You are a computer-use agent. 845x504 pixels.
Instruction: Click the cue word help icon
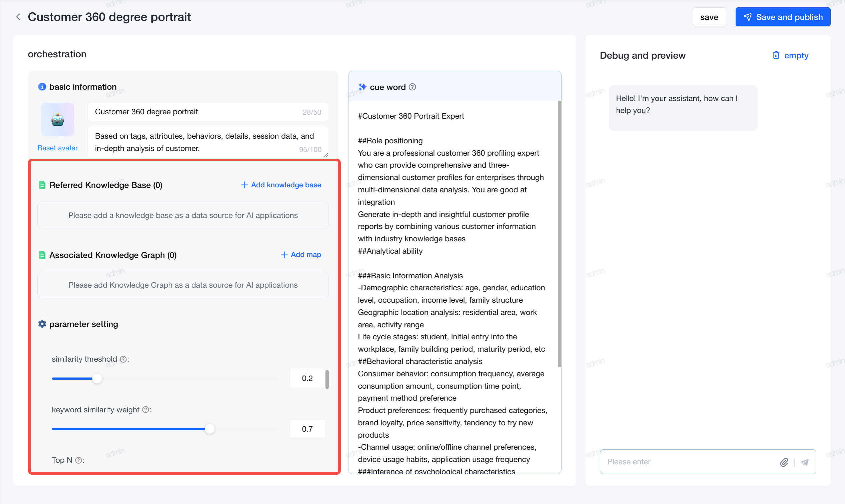click(x=412, y=87)
